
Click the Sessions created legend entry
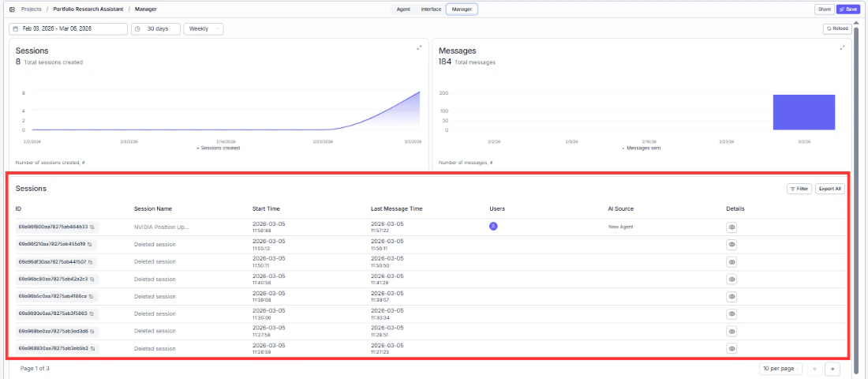pos(219,148)
